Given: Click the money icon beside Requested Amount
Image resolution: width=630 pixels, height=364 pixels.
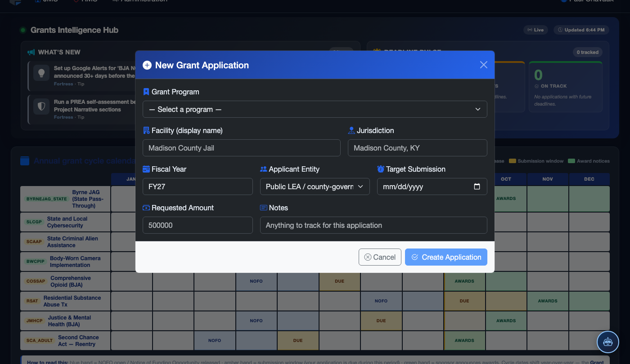Looking at the screenshot, I should point(146,208).
